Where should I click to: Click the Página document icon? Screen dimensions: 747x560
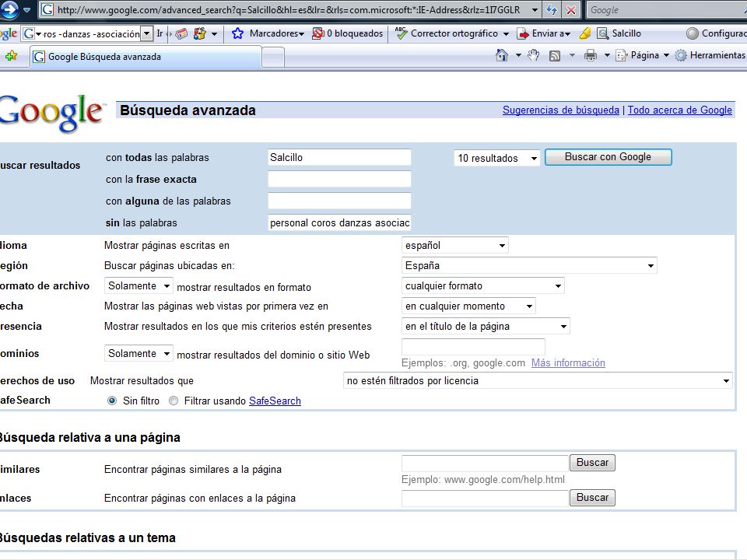point(621,56)
